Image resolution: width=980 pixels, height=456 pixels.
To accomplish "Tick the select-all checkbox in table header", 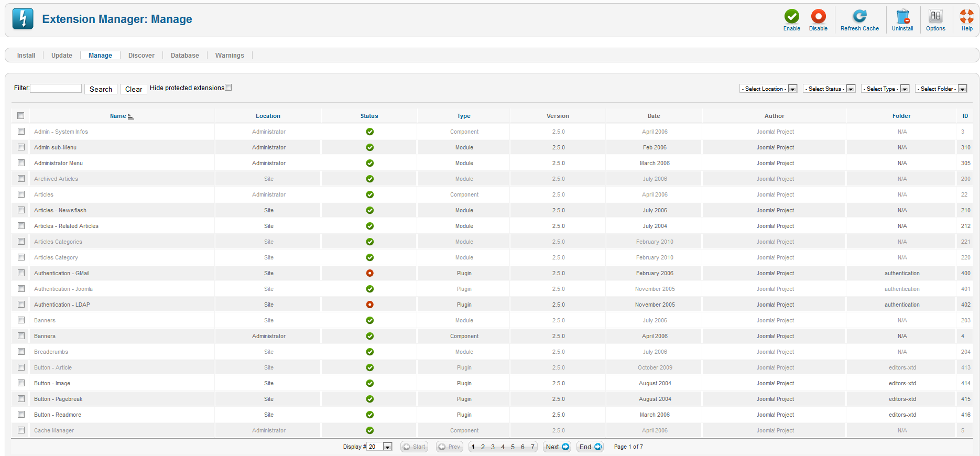I will 21,116.
